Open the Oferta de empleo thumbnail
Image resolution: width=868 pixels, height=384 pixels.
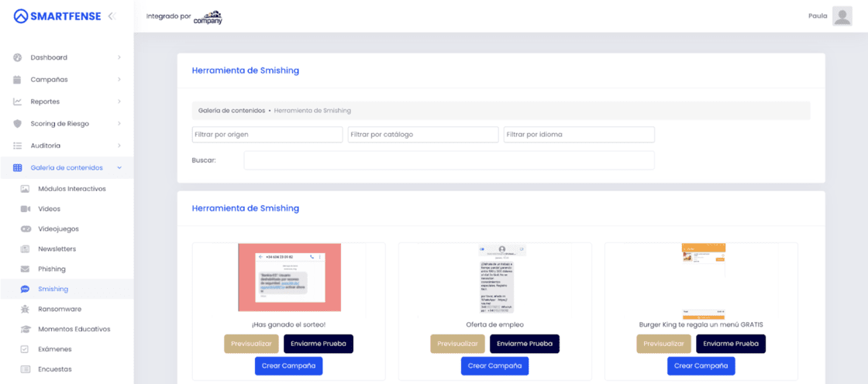tap(502, 279)
